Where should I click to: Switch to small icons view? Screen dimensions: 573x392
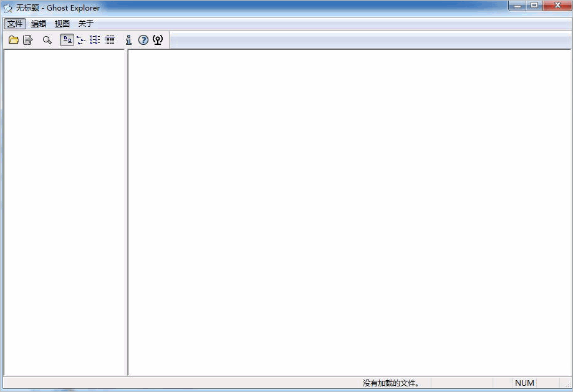point(81,40)
